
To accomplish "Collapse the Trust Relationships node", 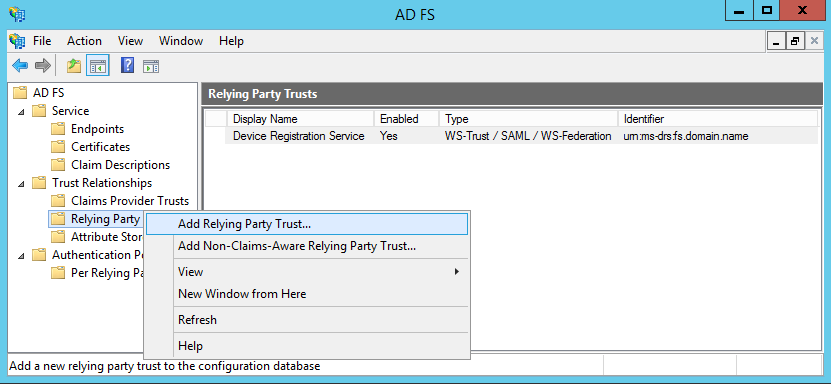I will pos(21,184).
